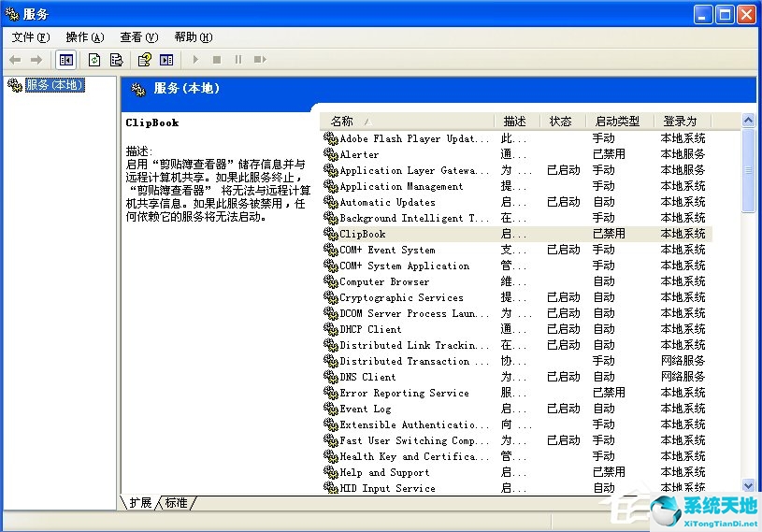The width and height of the screenshot is (762, 532).
Task: Click ClipBook heading in description pane
Action: pos(152,122)
